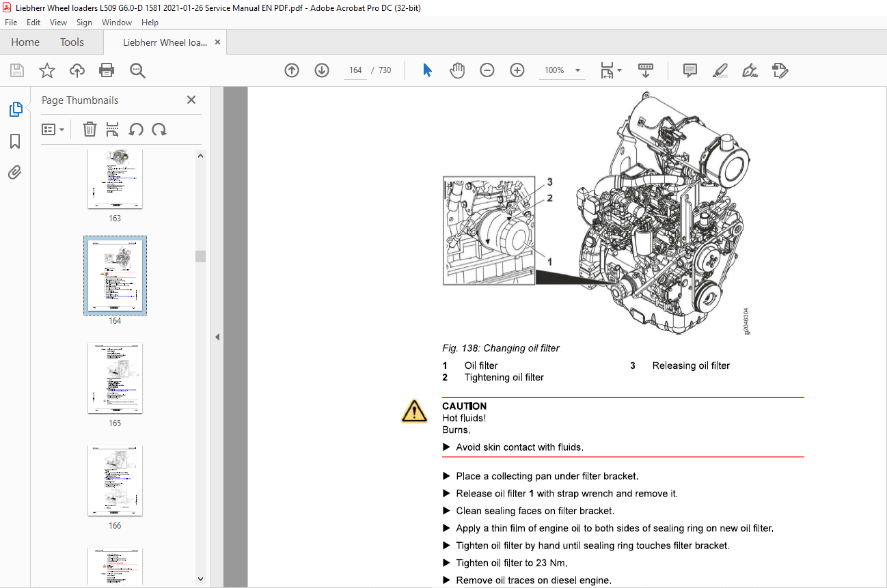Close the Page Thumbnails panel
This screenshot has width=887, height=588.
191,100
